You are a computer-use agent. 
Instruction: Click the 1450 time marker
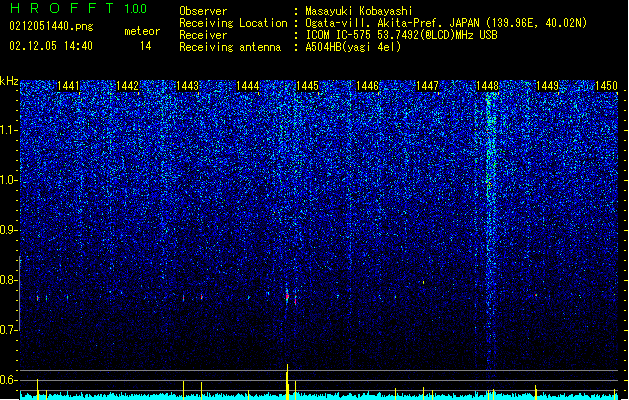click(606, 86)
